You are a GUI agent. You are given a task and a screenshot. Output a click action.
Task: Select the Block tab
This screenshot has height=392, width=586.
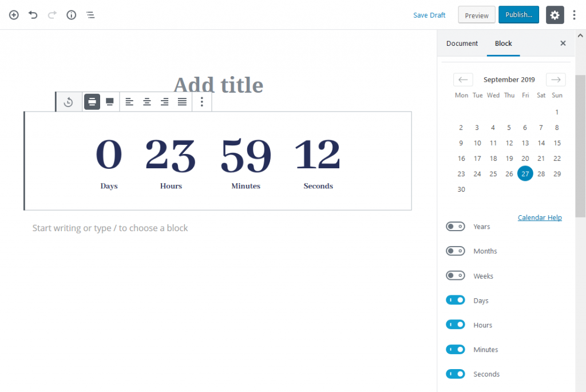(503, 43)
